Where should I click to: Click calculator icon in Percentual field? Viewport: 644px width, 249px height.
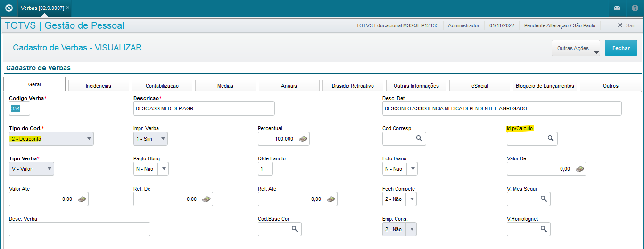(303, 139)
